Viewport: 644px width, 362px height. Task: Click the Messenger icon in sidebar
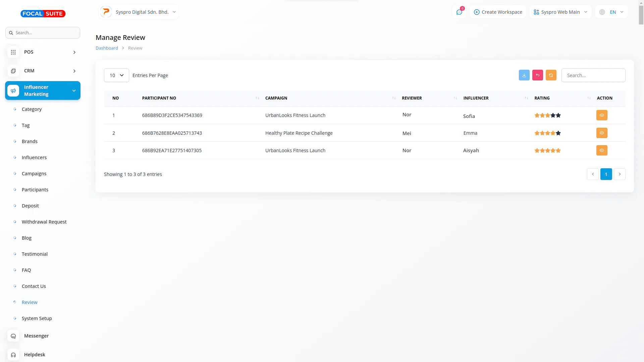[13, 336]
